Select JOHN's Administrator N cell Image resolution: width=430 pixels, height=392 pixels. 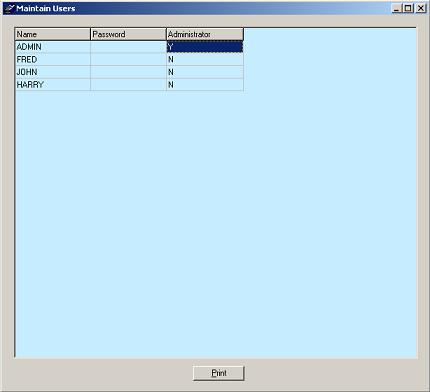click(205, 72)
